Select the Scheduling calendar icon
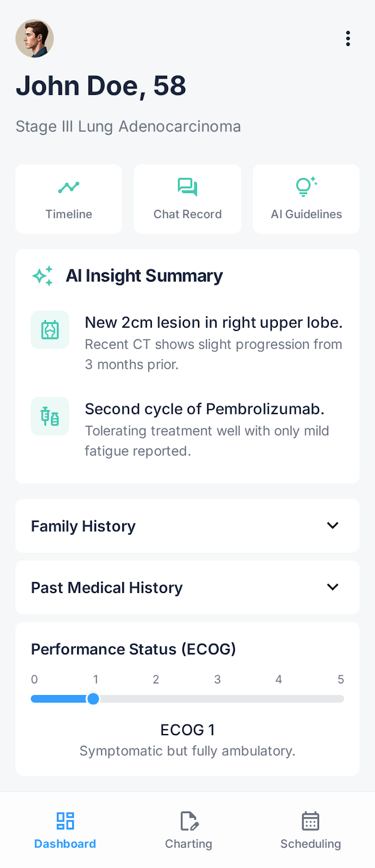 [310, 821]
